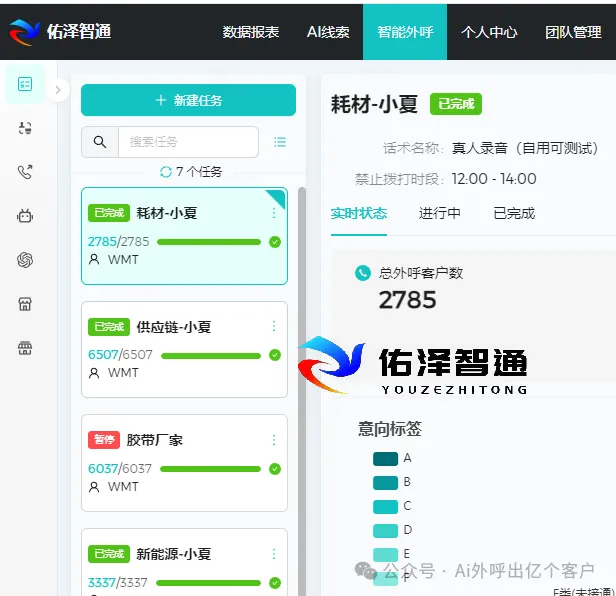Screen dimensions: 616x596
Task: Click the green check on 新能源-小夏 card
Action: (275, 583)
